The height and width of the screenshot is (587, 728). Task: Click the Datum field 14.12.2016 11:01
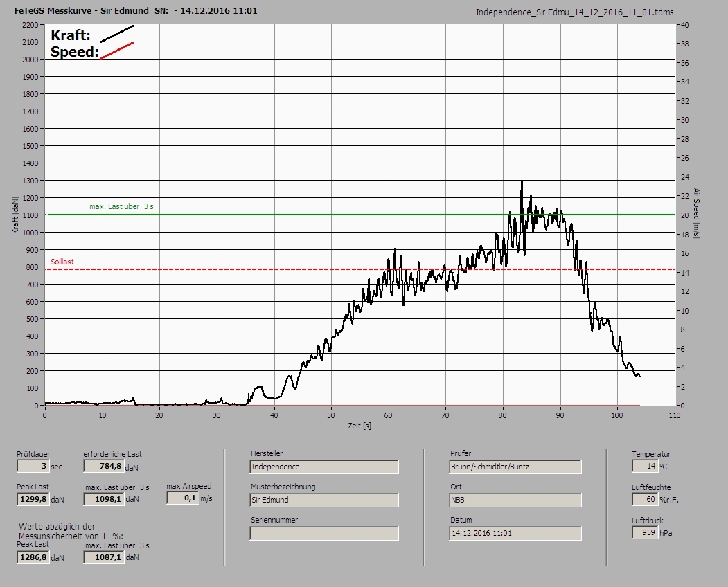click(515, 533)
